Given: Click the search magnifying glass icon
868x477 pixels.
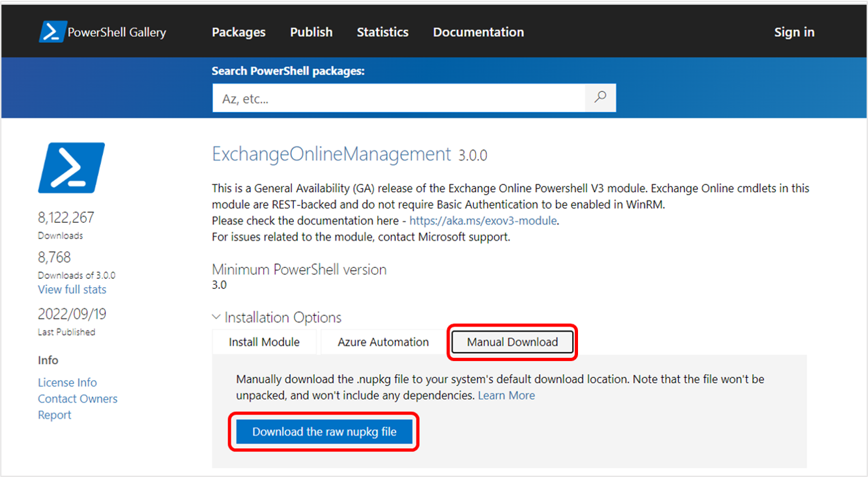Looking at the screenshot, I should [x=600, y=97].
